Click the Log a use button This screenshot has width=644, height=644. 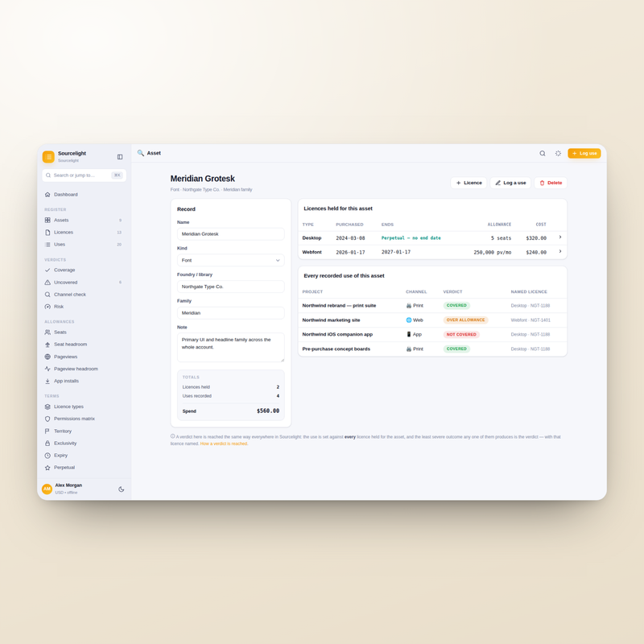[510, 183]
